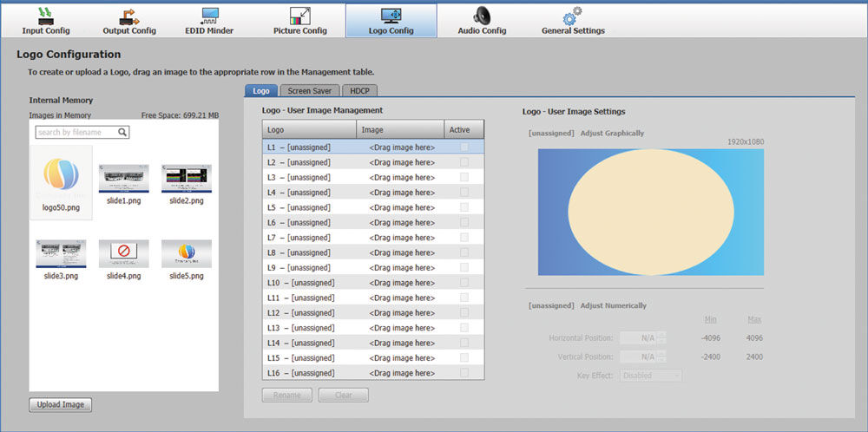Open the Input Config section
Viewport: 868px width, 432px height.
[x=46, y=20]
